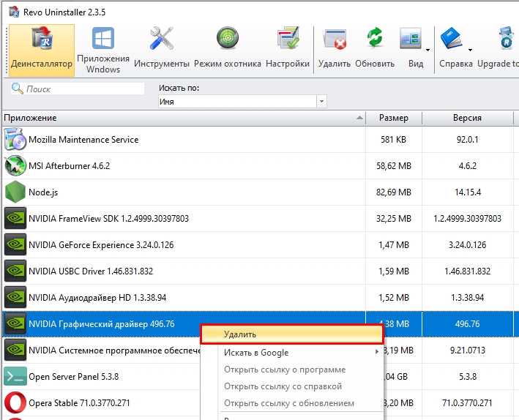Click the Обновить refresh icon
The width and height of the screenshot is (519, 420).
[375, 37]
